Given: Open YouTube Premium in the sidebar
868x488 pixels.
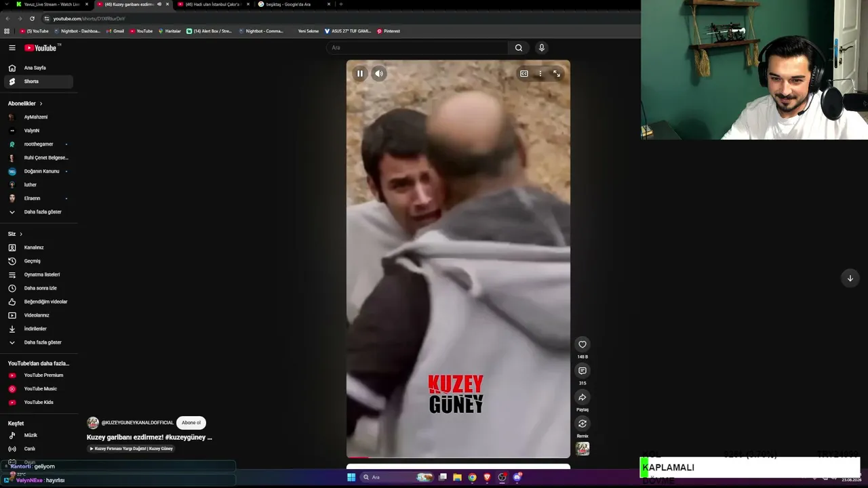Looking at the screenshot, I should (39, 375).
